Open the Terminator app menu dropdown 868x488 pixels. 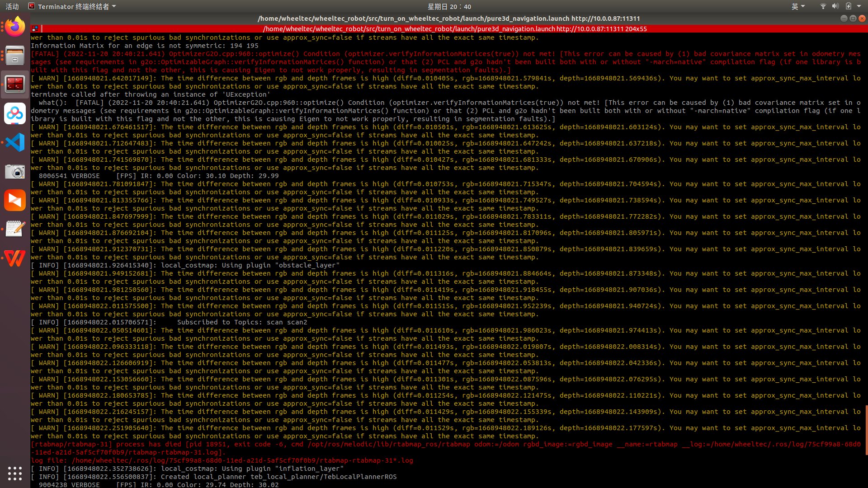[x=72, y=6]
